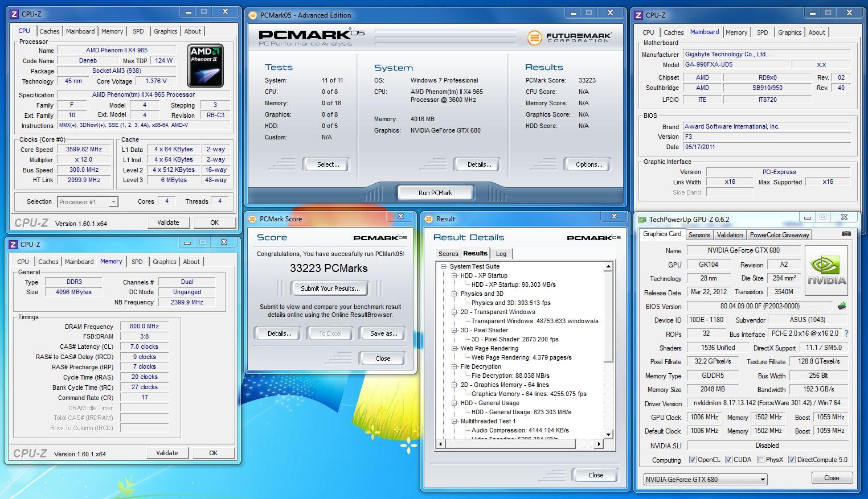Viewport: 868px width, 499px height.
Task: Click the GA-990FXA-UD5 model field
Action: (x=736, y=65)
